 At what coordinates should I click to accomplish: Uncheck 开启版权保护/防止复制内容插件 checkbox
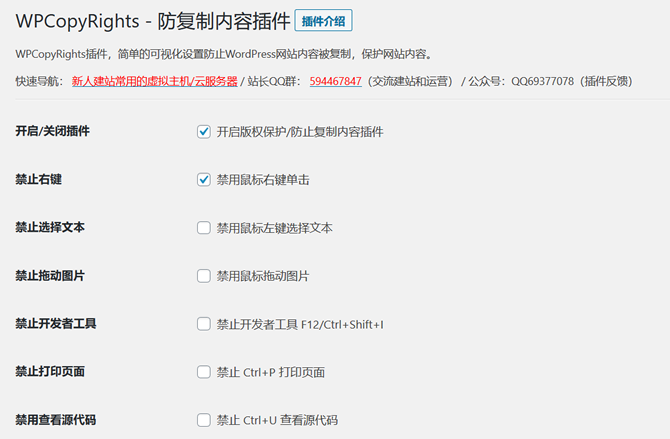204,132
